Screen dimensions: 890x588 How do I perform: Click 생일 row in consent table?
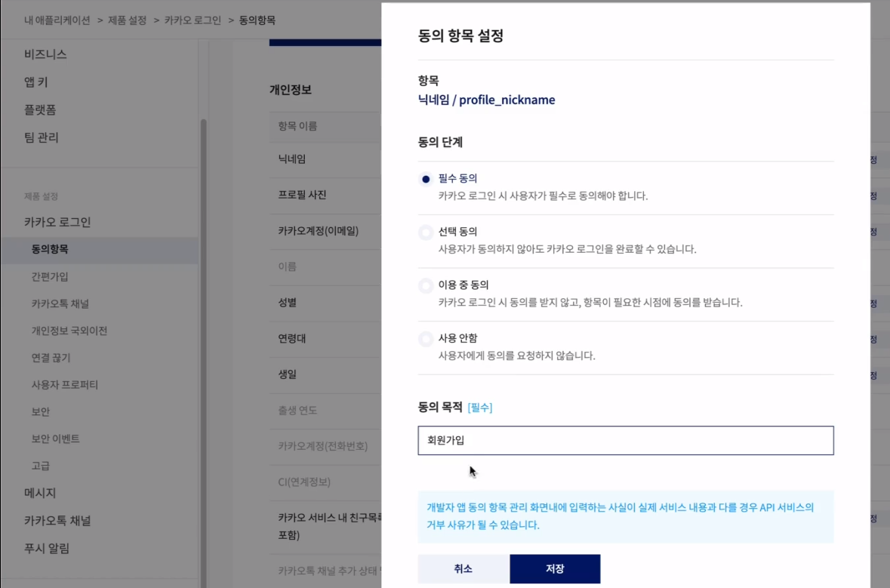pyautogui.click(x=325, y=374)
